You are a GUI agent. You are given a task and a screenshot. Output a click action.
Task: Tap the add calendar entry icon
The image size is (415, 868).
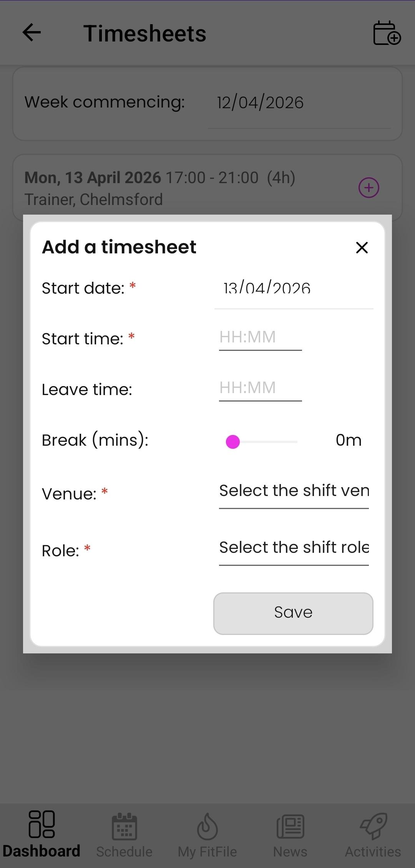click(387, 33)
